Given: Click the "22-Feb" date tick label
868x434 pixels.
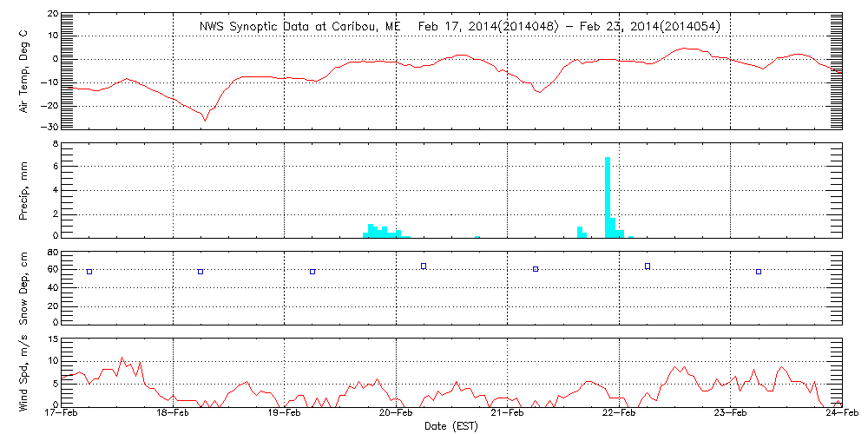Looking at the screenshot, I should tap(620, 415).
